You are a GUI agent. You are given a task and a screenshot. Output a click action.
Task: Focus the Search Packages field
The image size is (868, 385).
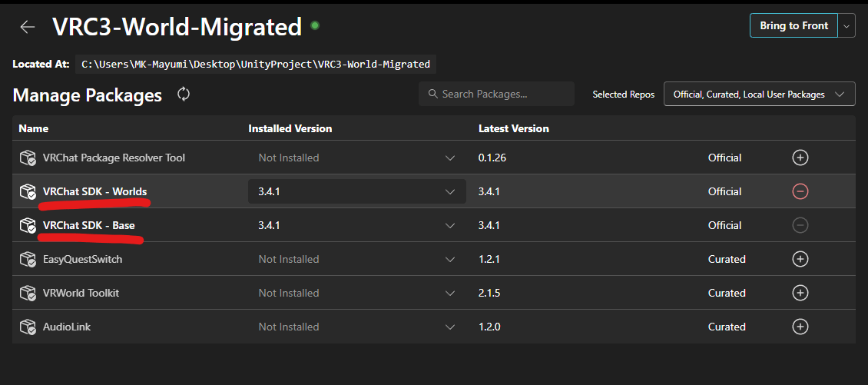[x=496, y=95]
